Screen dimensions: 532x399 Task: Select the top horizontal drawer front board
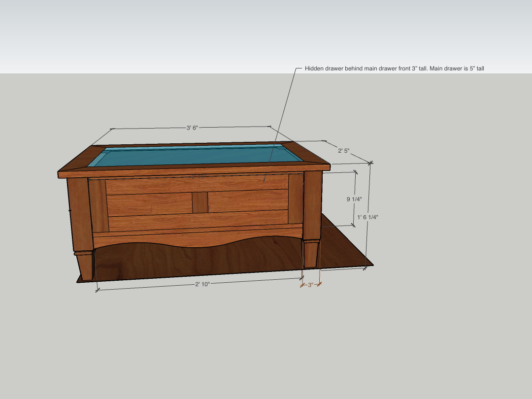[197, 185]
